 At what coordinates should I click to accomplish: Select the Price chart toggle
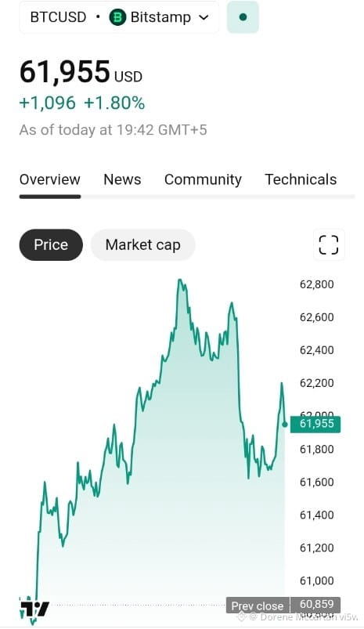coord(51,244)
